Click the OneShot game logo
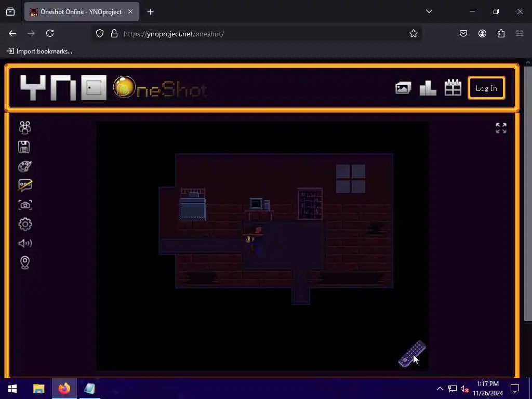The image size is (532, 399). 160,87
